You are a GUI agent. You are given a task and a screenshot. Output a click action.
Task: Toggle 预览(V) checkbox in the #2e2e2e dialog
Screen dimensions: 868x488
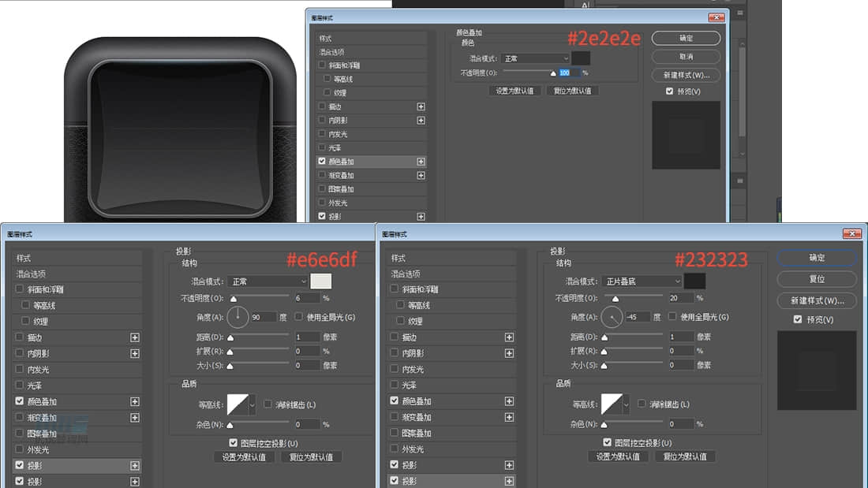(669, 91)
